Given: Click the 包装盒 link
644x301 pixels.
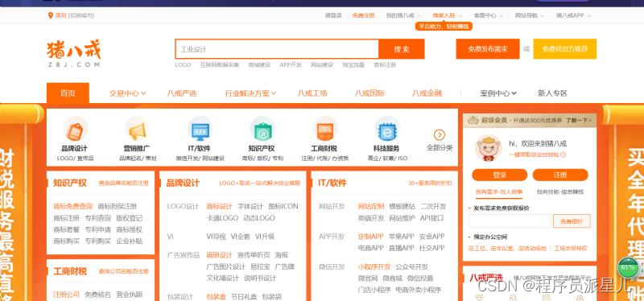Looking at the screenshot, I should (216, 296).
